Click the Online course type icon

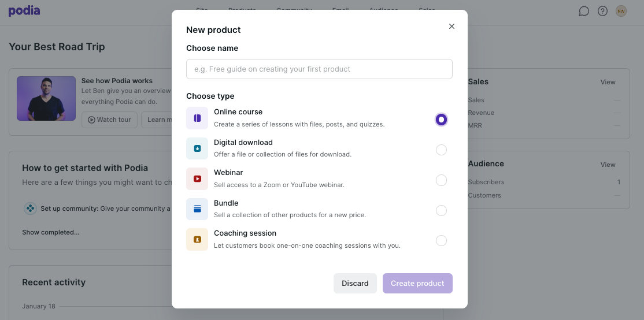point(197,118)
